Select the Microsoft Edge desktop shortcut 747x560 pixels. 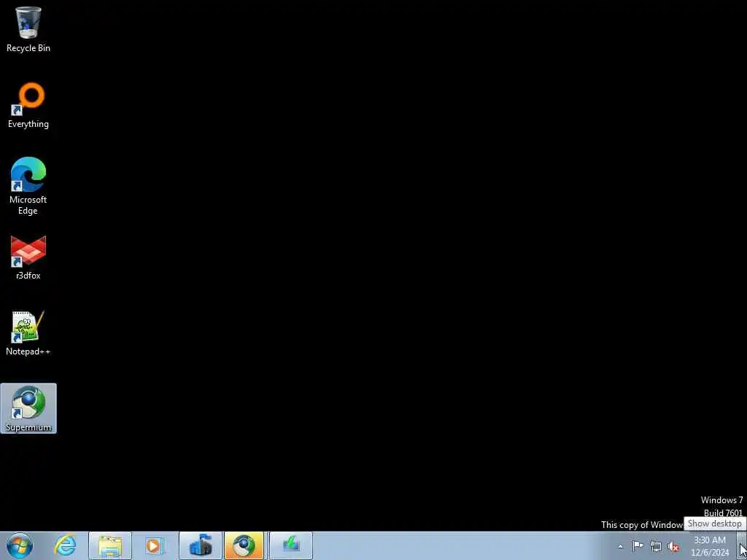click(x=28, y=186)
